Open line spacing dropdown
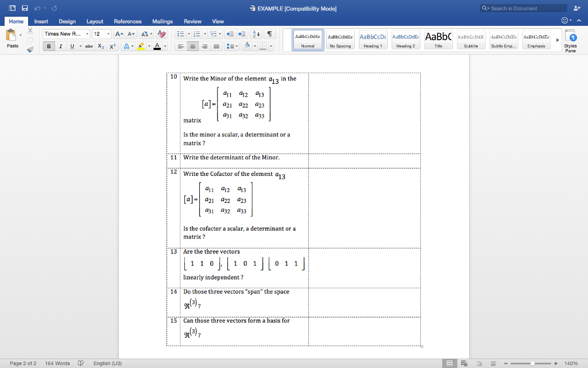 [x=231, y=46]
